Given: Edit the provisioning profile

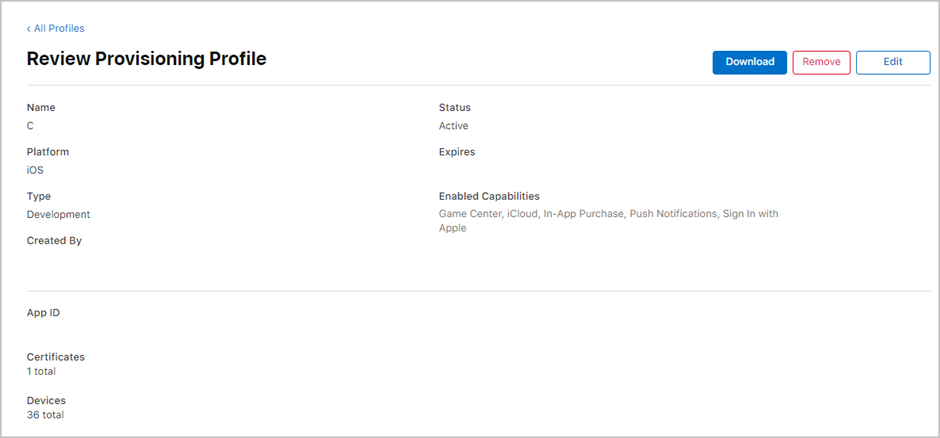Looking at the screenshot, I should [x=893, y=62].
